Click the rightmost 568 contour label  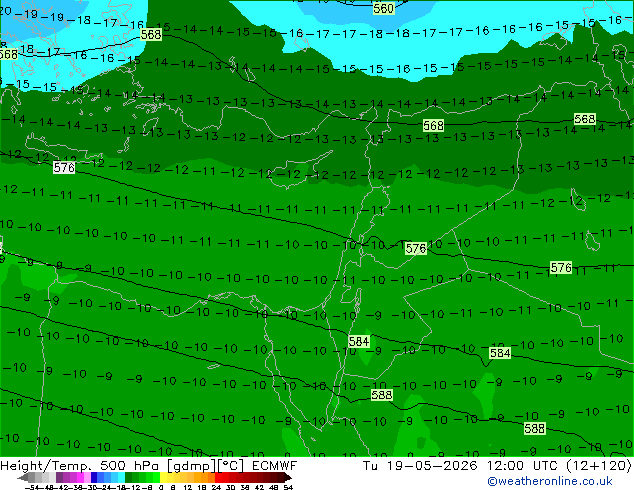coord(584,119)
